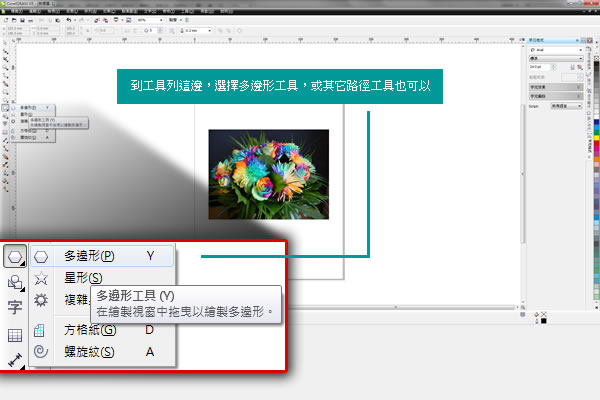
Task: Open the outline width dropdown
Action: tap(209, 30)
